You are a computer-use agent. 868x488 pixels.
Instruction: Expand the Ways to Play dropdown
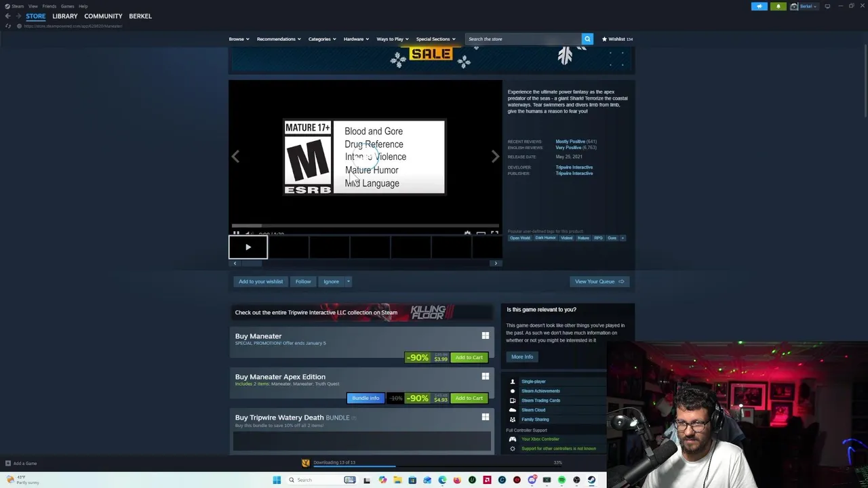coord(393,39)
